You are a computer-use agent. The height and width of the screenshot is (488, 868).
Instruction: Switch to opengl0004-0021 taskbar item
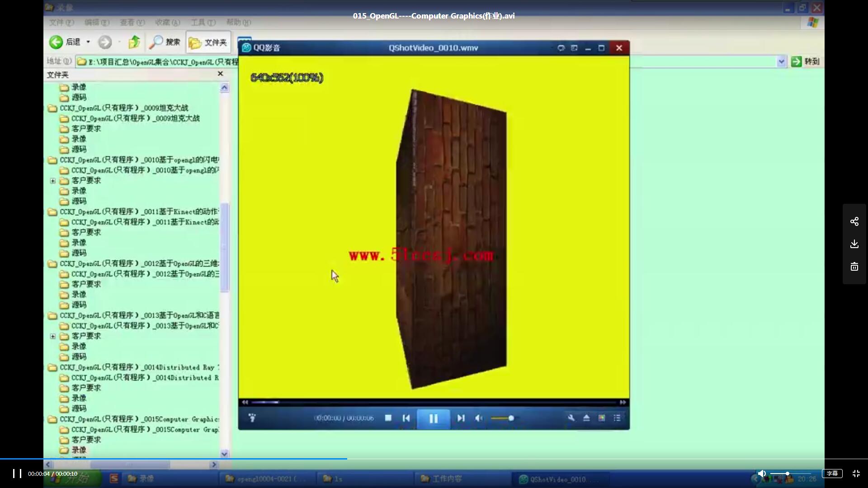(x=267, y=479)
